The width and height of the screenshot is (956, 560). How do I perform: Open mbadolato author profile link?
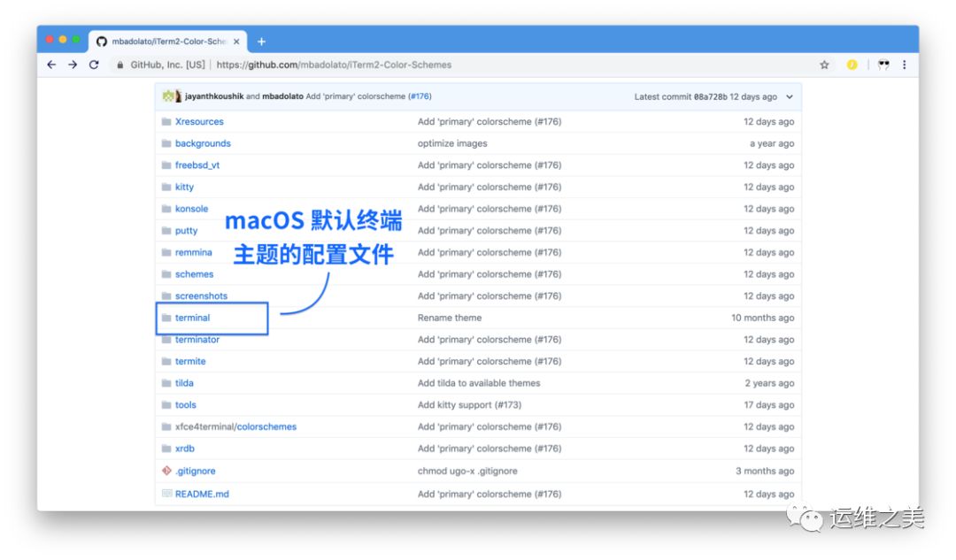coord(282,96)
